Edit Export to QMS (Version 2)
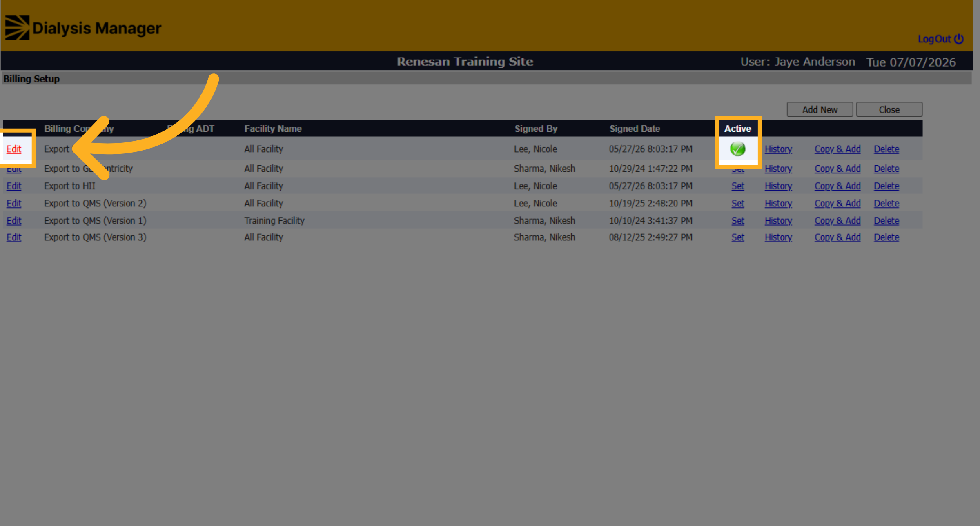Viewport: 980px width, 526px height. click(14, 203)
